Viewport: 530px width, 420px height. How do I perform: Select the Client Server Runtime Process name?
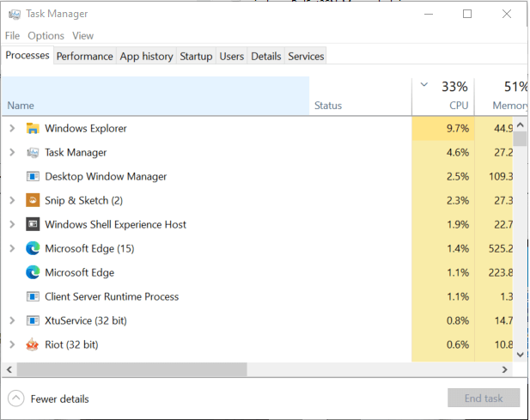pyautogui.click(x=112, y=296)
